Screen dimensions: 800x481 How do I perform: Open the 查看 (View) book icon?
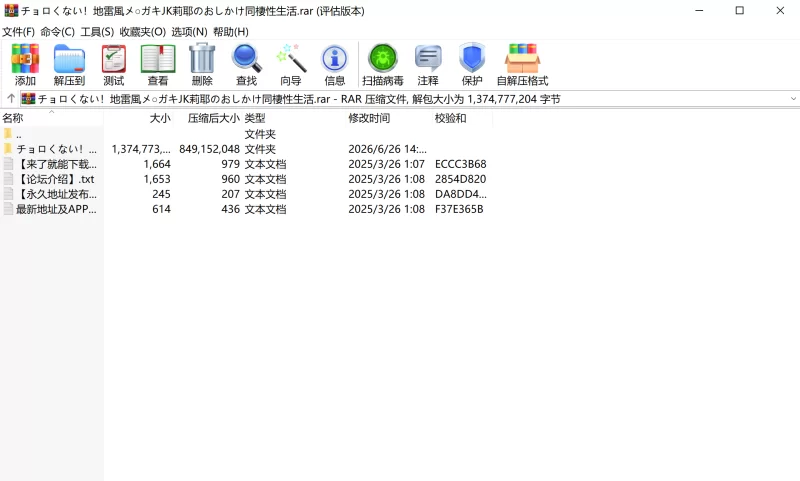(158, 59)
